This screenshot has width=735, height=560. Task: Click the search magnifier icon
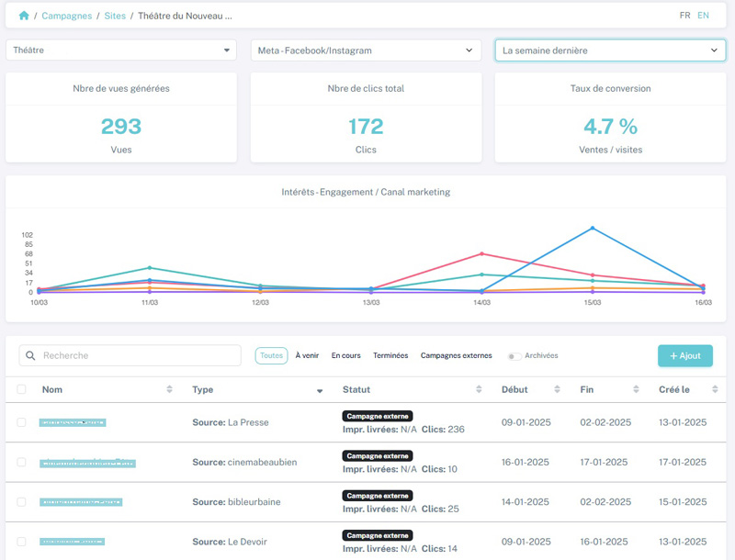click(29, 356)
